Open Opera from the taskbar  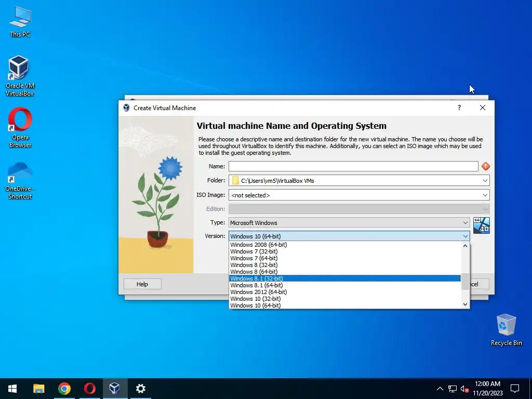pos(89,389)
